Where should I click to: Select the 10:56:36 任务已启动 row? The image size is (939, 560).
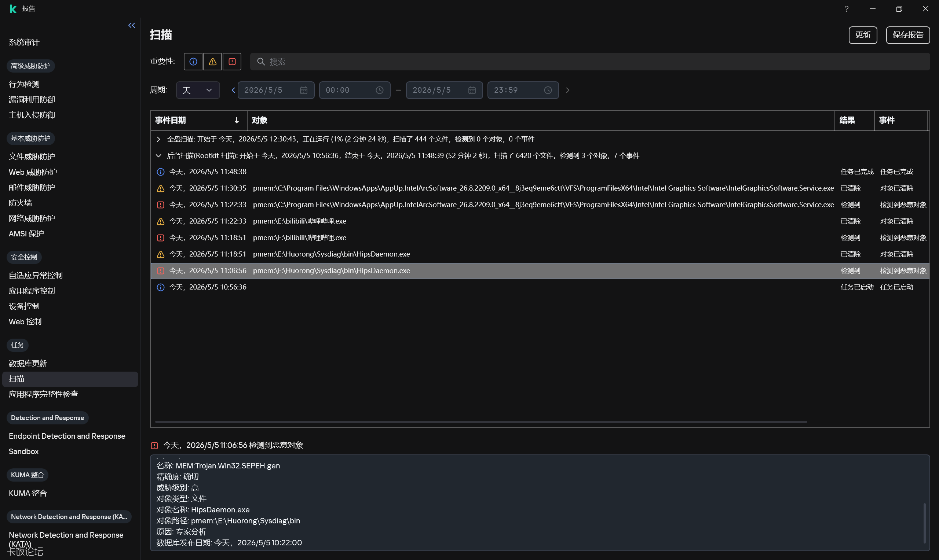(540, 287)
